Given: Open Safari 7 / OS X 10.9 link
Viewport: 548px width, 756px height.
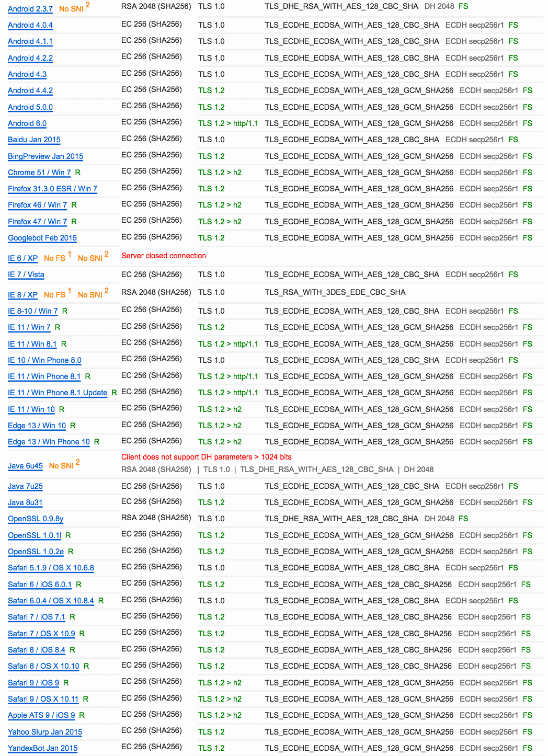Looking at the screenshot, I should tap(42, 634).
